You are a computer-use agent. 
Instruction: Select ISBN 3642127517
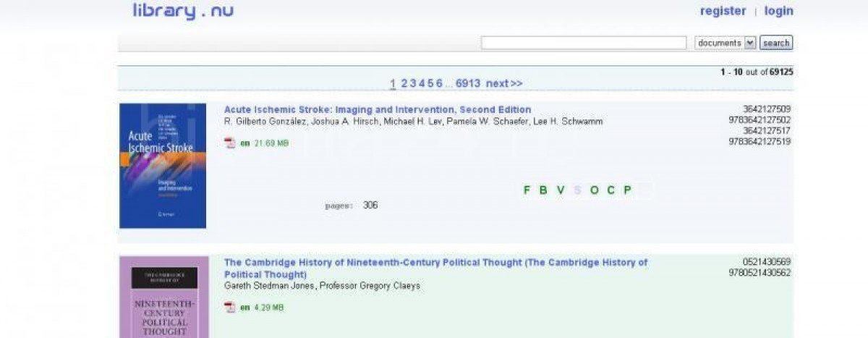click(x=767, y=131)
